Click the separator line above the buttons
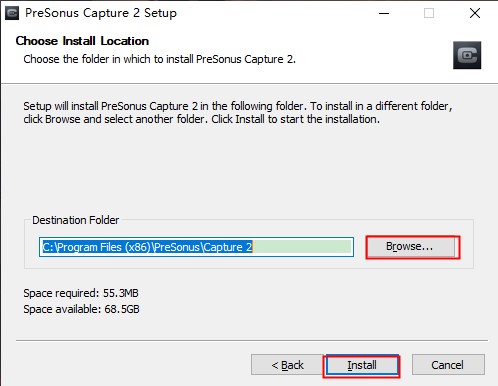The width and height of the screenshot is (498, 386). (x=252, y=341)
